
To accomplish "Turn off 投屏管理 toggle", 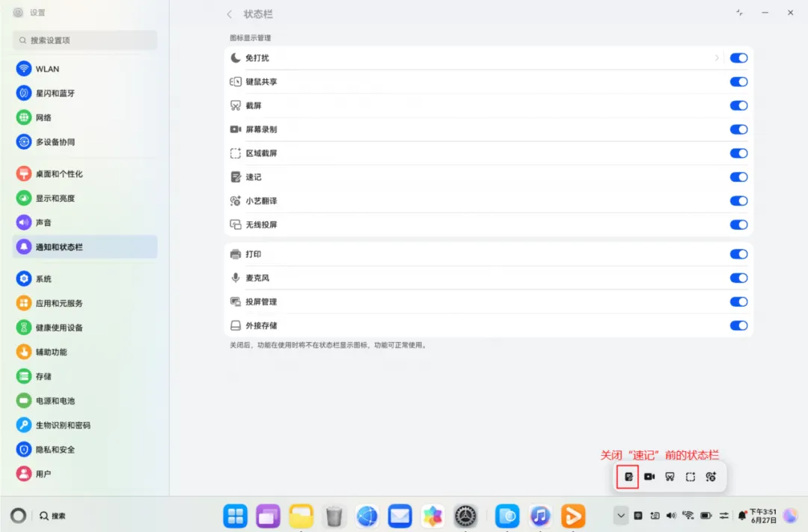I will pos(738,302).
